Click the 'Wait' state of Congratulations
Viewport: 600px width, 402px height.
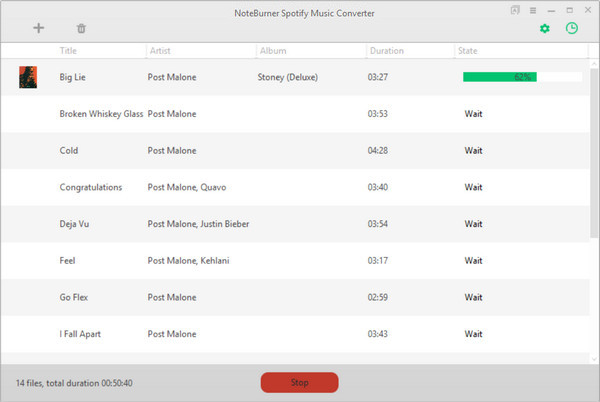tap(473, 187)
